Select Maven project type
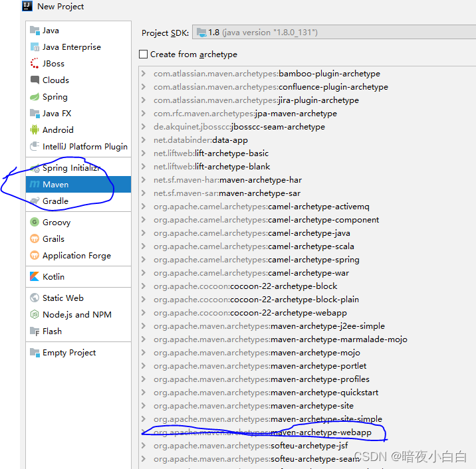The image size is (476, 469). [78, 184]
